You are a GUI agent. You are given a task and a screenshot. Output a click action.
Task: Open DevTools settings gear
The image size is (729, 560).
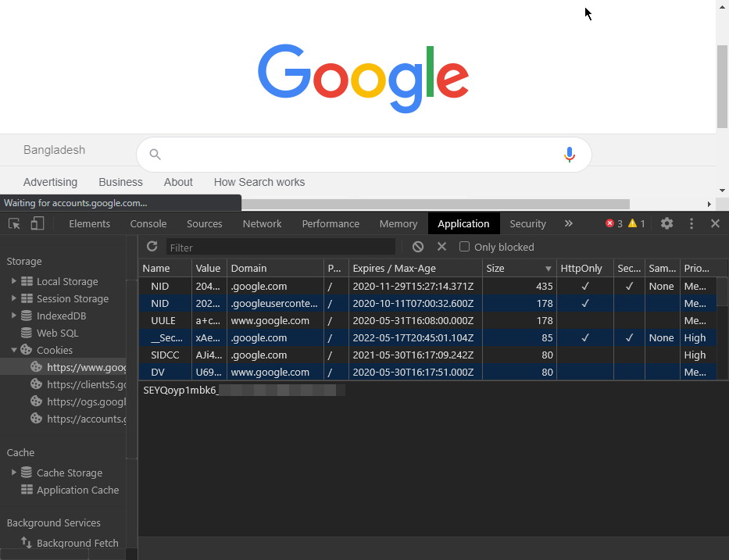click(666, 223)
